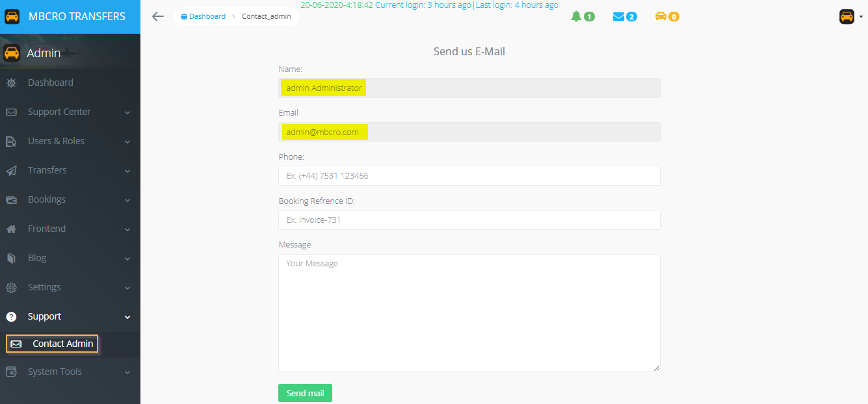Collapse the Support menu section
This screenshot has height=404, width=868.
tap(127, 317)
